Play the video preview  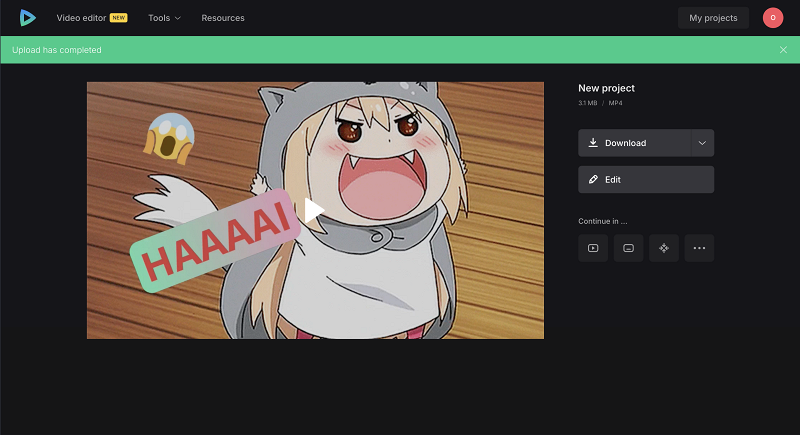pos(314,210)
